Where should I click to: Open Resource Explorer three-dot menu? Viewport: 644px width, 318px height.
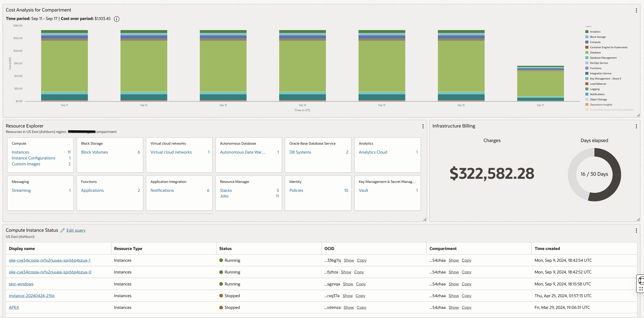tap(423, 126)
